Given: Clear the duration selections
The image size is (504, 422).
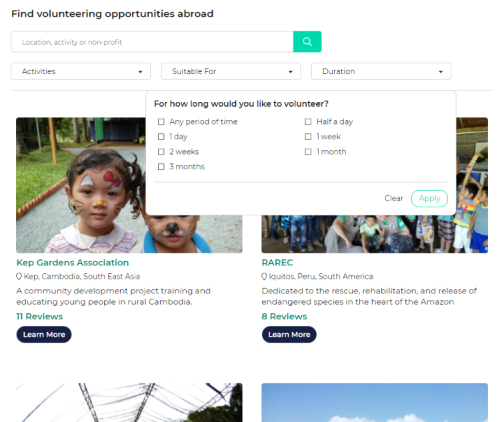Looking at the screenshot, I should click(394, 198).
